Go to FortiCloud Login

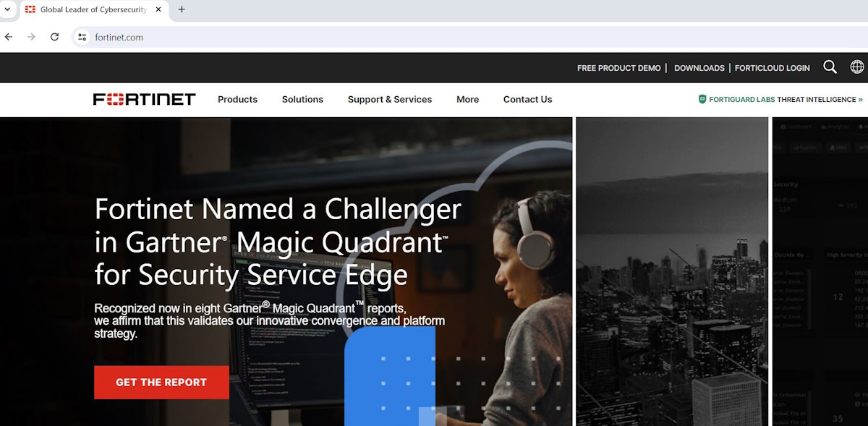coord(773,68)
